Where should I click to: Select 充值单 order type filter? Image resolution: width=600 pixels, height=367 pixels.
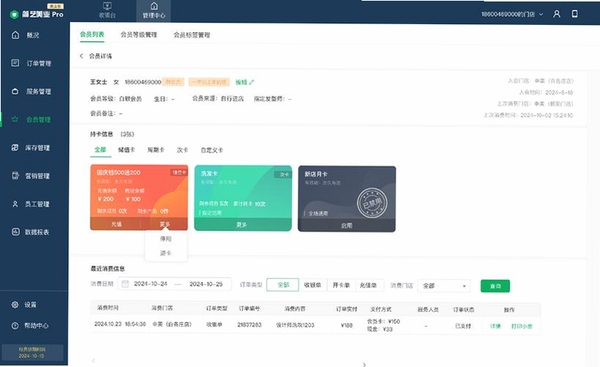click(x=368, y=285)
